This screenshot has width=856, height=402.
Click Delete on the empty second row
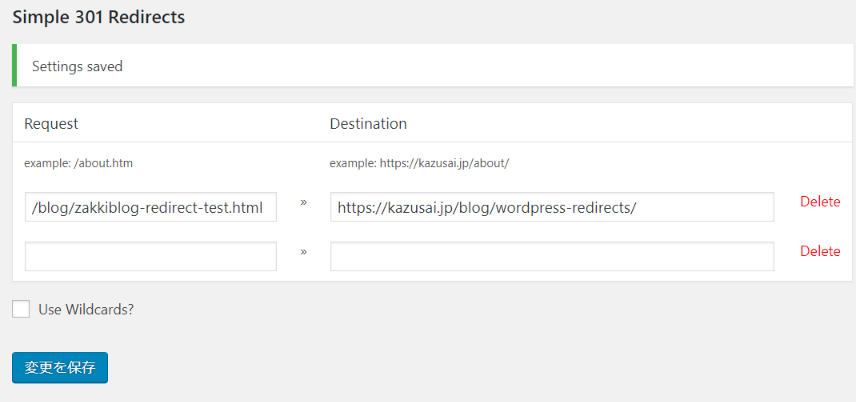pos(820,252)
